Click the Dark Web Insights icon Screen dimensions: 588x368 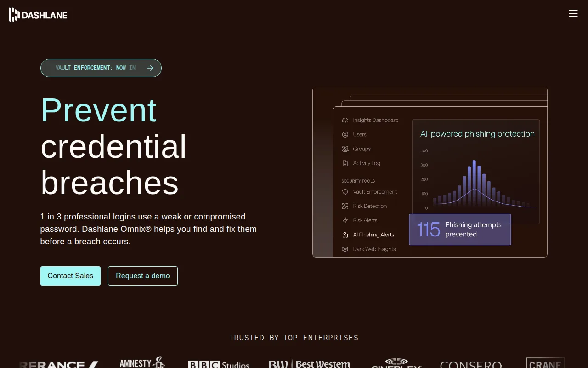(345, 249)
